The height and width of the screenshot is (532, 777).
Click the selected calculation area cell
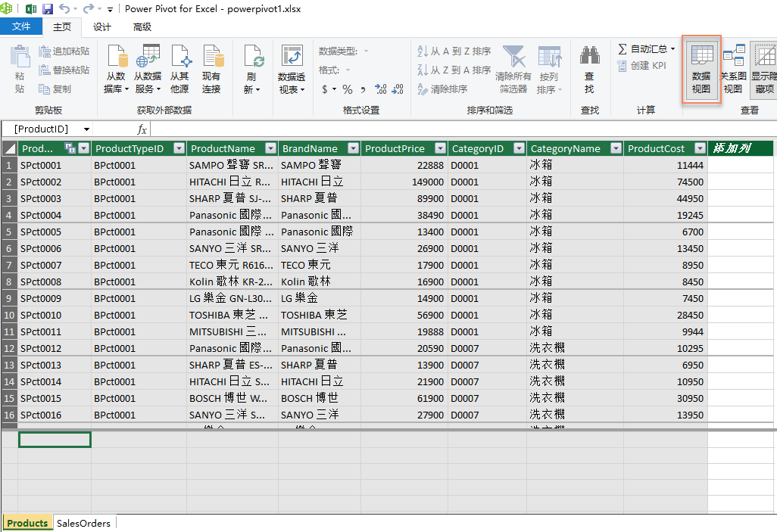point(55,440)
